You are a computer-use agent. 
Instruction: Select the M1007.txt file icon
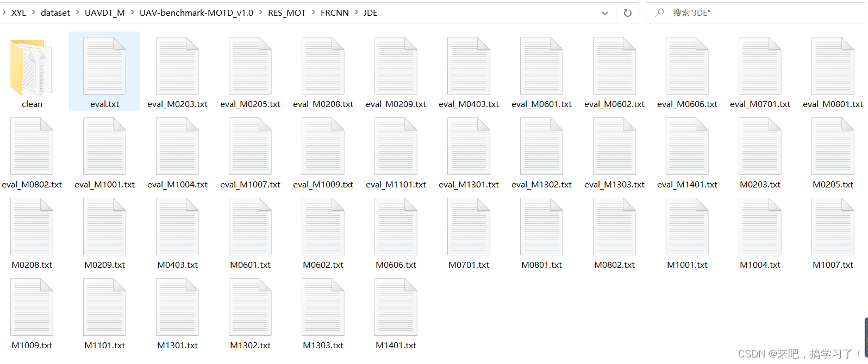(x=833, y=227)
